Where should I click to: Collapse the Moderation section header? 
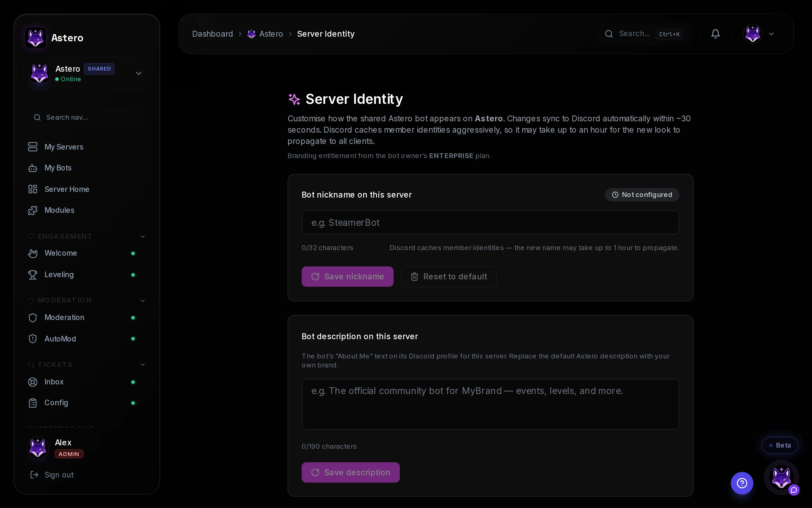click(x=87, y=300)
